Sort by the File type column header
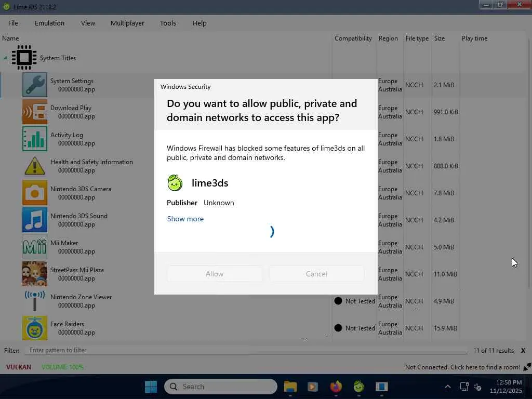The width and height of the screenshot is (532, 399). pyautogui.click(x=417, y=38)
